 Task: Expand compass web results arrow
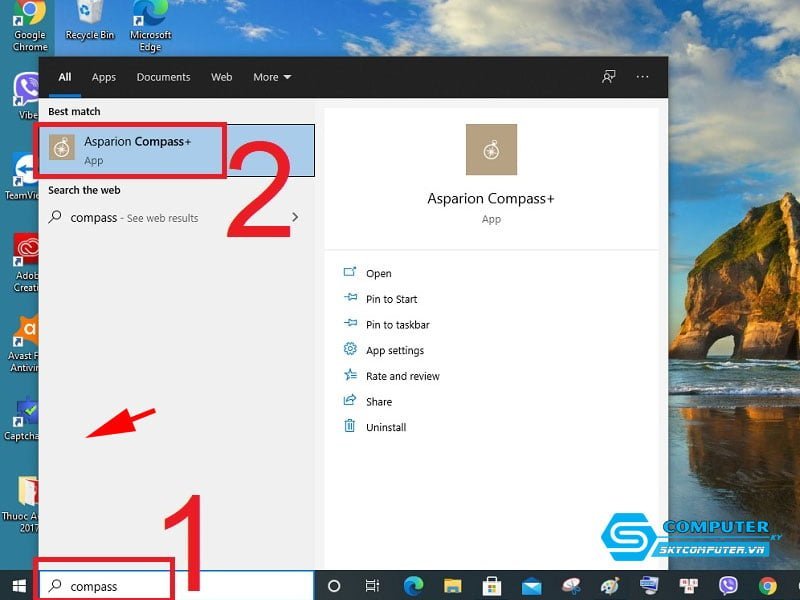294,217
